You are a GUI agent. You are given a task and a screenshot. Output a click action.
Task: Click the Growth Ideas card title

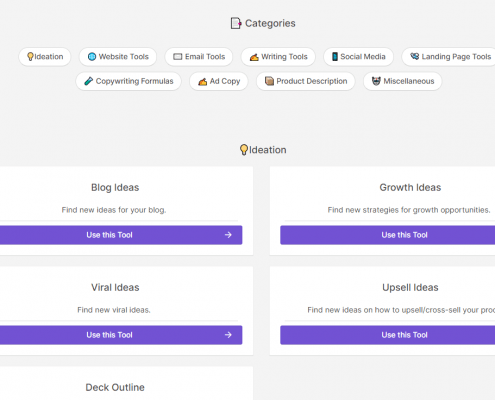pyautogui.click(x=410, y=187)
